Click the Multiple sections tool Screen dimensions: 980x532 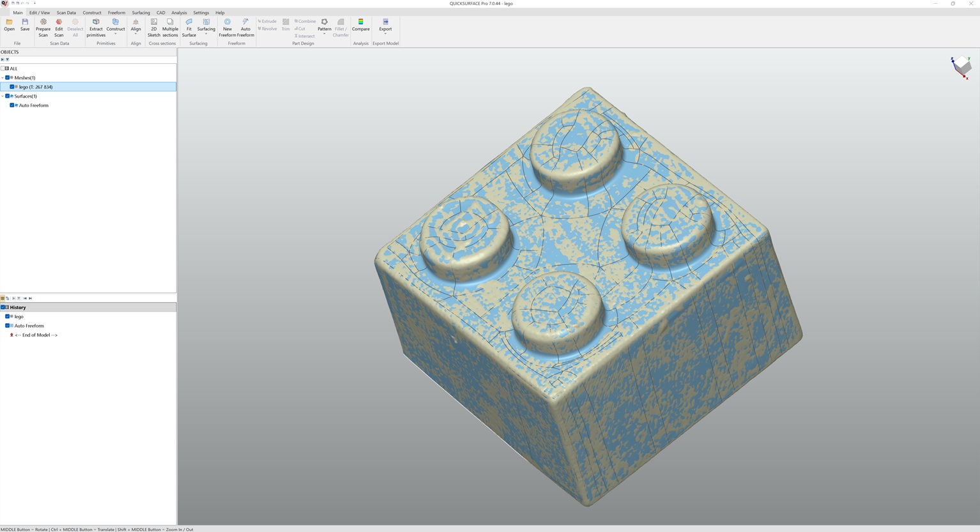170,27
